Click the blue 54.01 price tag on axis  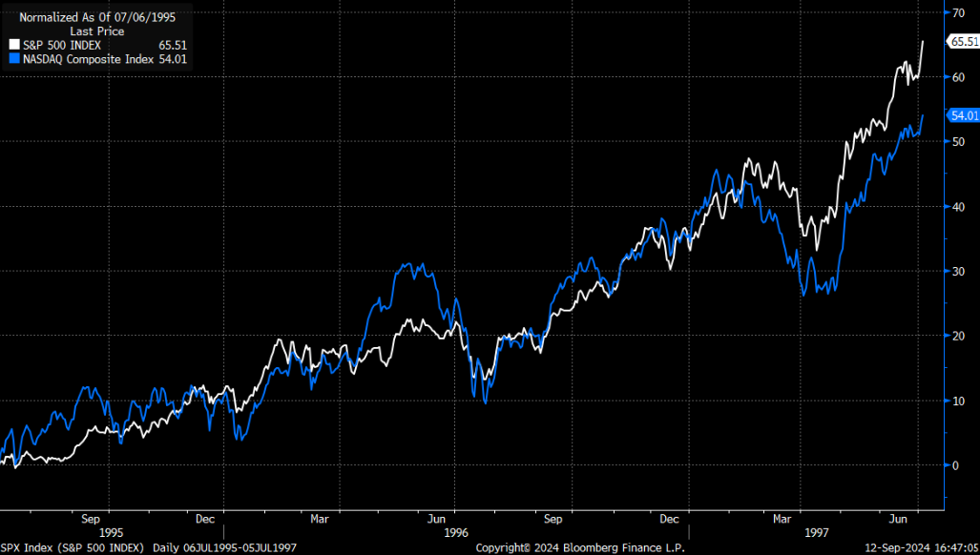click(x=964, y=114)
